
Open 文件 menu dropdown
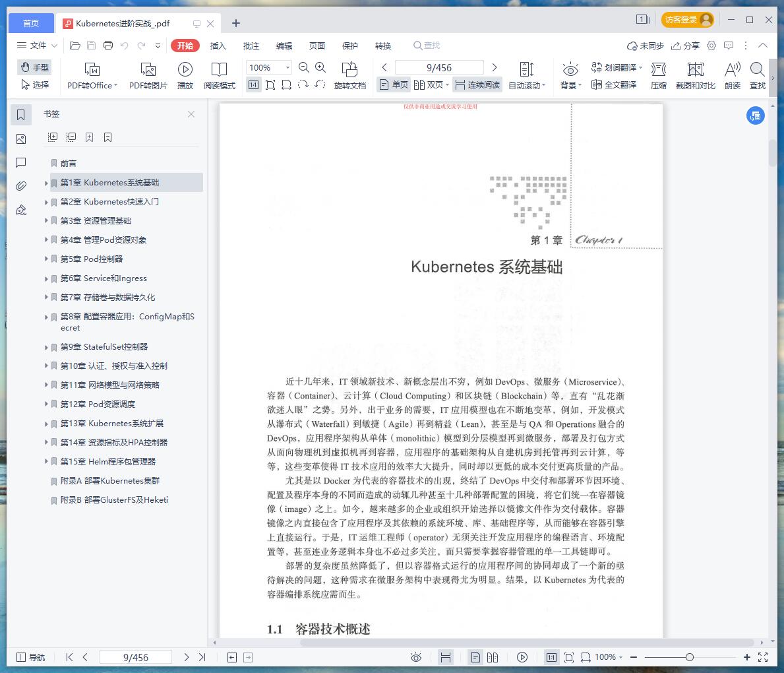pyautogui.click(x=37, y=46)
